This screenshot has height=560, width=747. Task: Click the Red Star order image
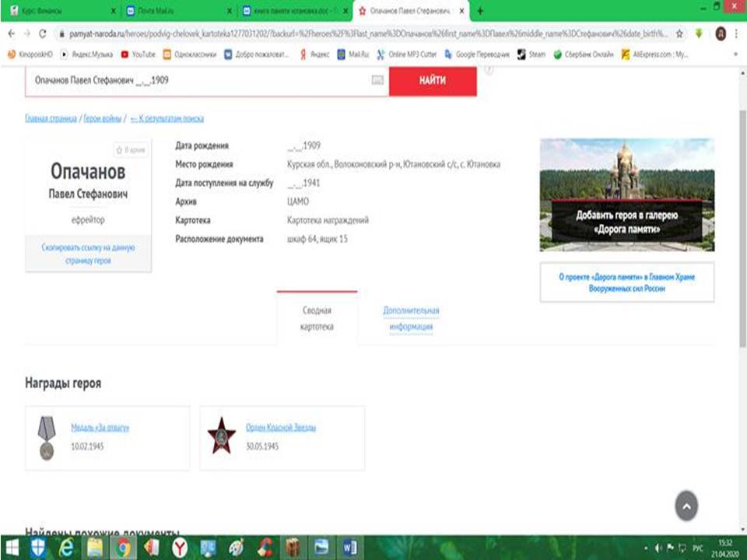(222, 436)
